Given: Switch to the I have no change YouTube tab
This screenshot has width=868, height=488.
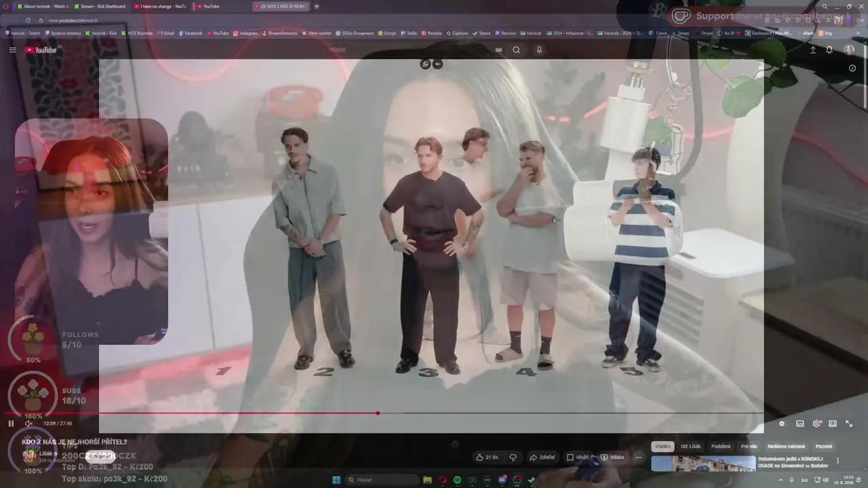Looking at the screenshot, I should point(161,6).
